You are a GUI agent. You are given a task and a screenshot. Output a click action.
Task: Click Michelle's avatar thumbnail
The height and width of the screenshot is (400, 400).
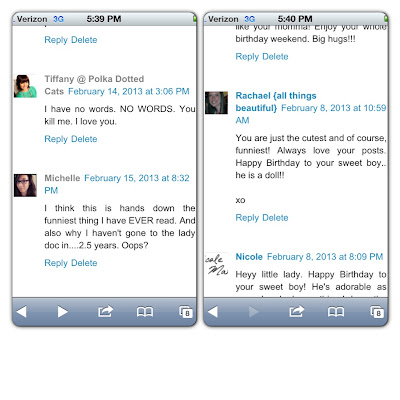[25, 185]
